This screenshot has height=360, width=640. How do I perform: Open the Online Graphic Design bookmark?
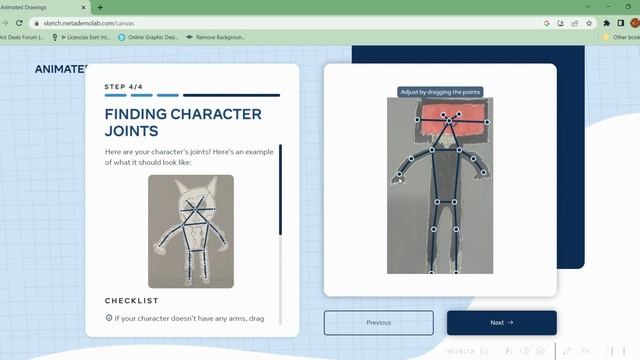pyautogui.click(x=148, y=37)
